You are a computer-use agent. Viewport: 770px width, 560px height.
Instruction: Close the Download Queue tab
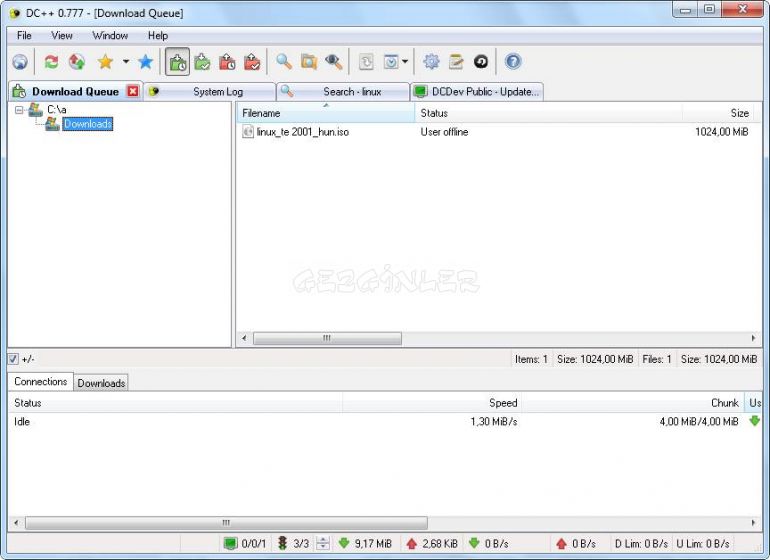click(x=133, y=91)
